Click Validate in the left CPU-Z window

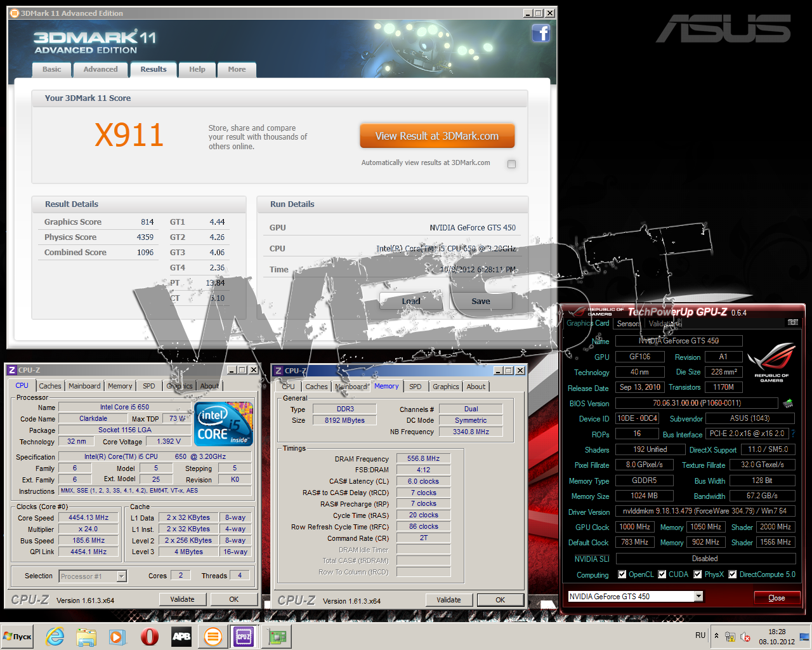(x=182, y=599)
